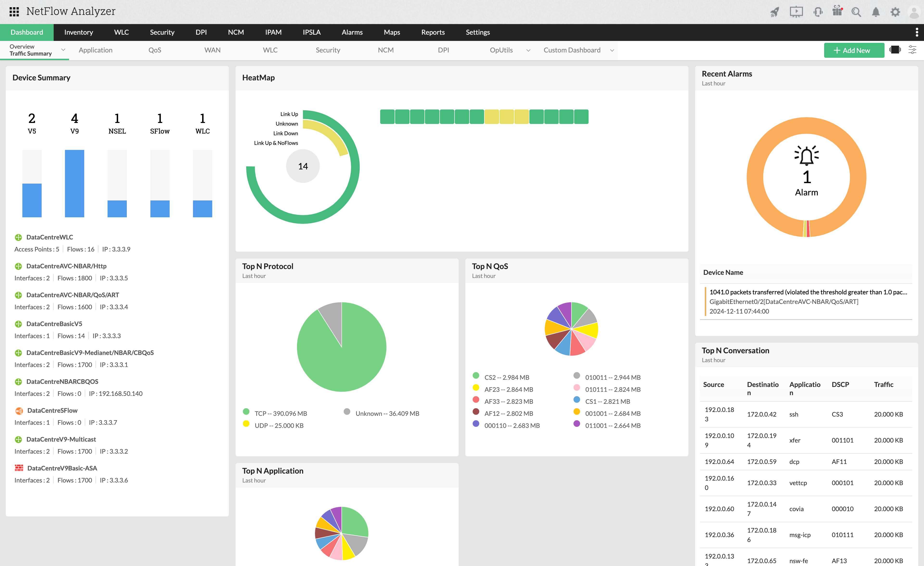Click the 010011 -- 2.944 MB legend

[x=613, y=378]
